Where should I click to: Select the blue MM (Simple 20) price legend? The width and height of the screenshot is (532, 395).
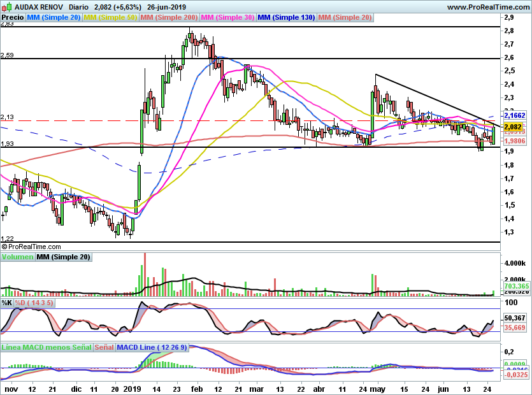click(54, 17)
